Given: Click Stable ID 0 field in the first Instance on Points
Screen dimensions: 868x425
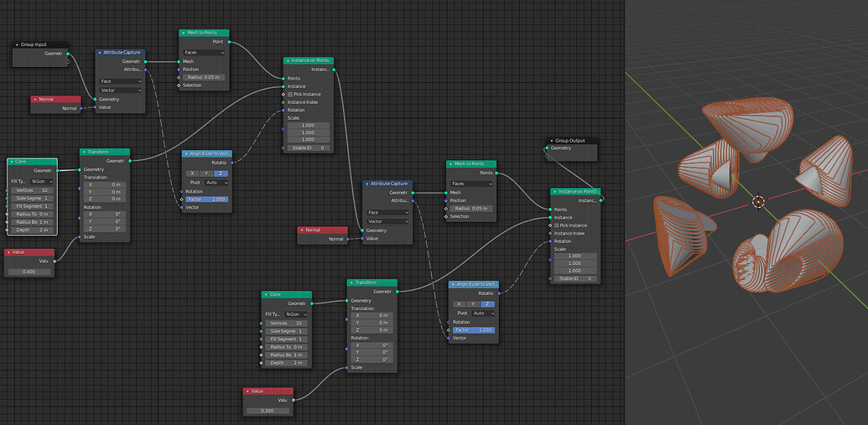Looking at the screenshot, I should 309,148.
